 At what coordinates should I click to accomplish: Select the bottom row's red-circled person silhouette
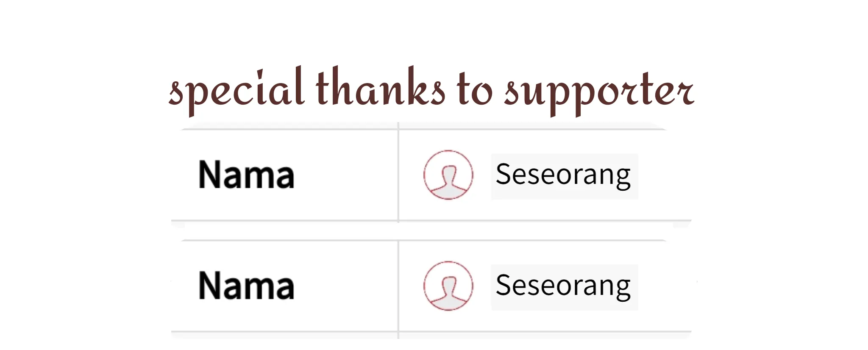(448, 286)
